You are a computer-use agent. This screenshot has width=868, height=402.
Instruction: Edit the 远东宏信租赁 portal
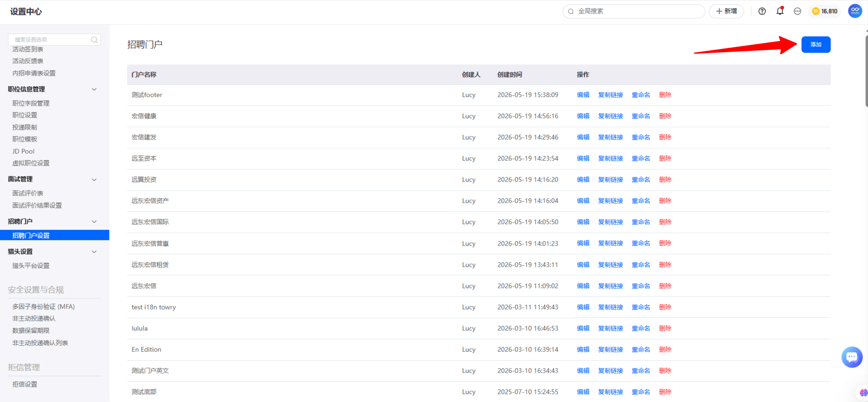click(583, 265)
